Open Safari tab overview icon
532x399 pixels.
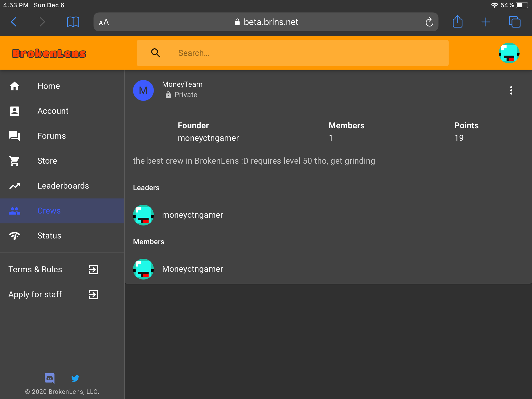[x=514, y=22]
